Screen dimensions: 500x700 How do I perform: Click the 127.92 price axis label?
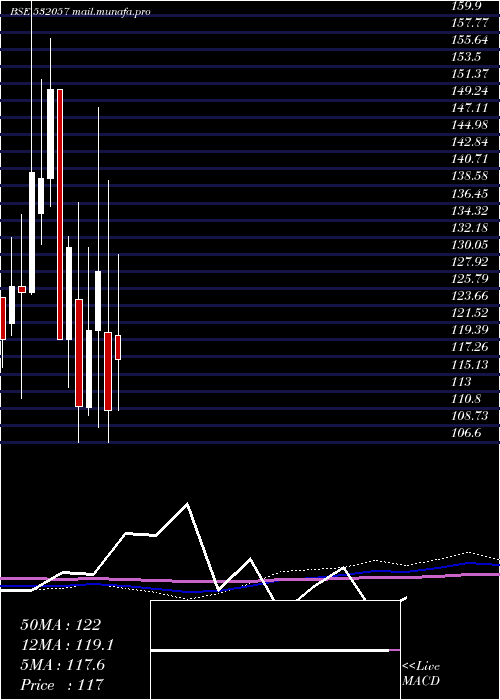point(471,262)
